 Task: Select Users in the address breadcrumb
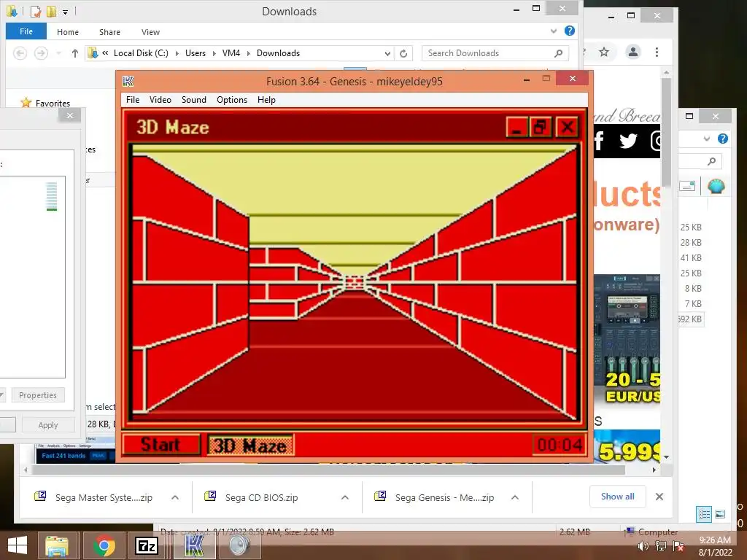pyautogui.click(x=196, y=53)
